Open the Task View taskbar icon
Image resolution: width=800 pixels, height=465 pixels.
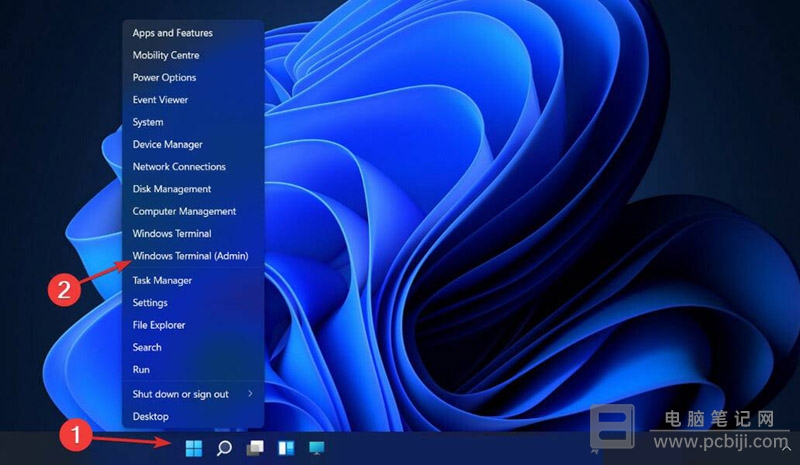pos(255,448)
